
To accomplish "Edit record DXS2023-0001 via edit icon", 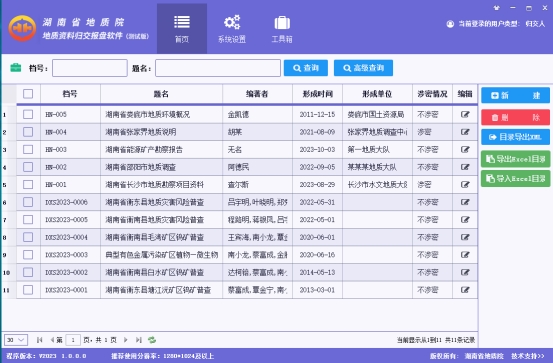I will 465,290.
